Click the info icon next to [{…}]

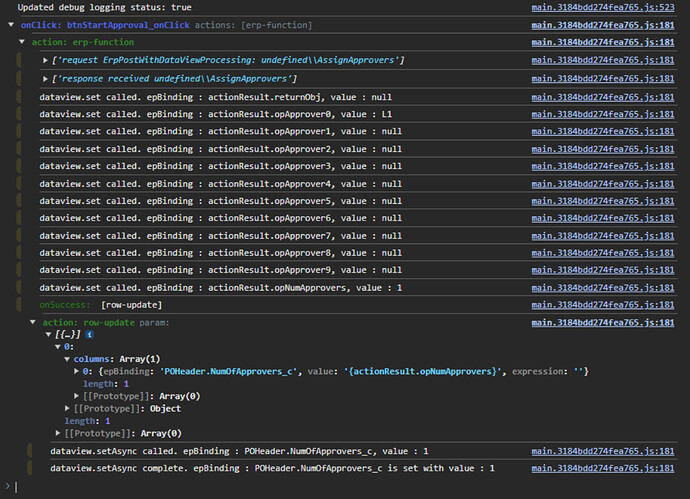(x=89, y=335)
